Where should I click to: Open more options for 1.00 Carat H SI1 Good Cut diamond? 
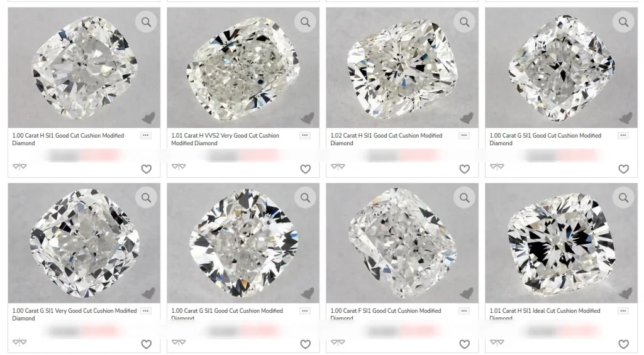(x=146, y=135)
